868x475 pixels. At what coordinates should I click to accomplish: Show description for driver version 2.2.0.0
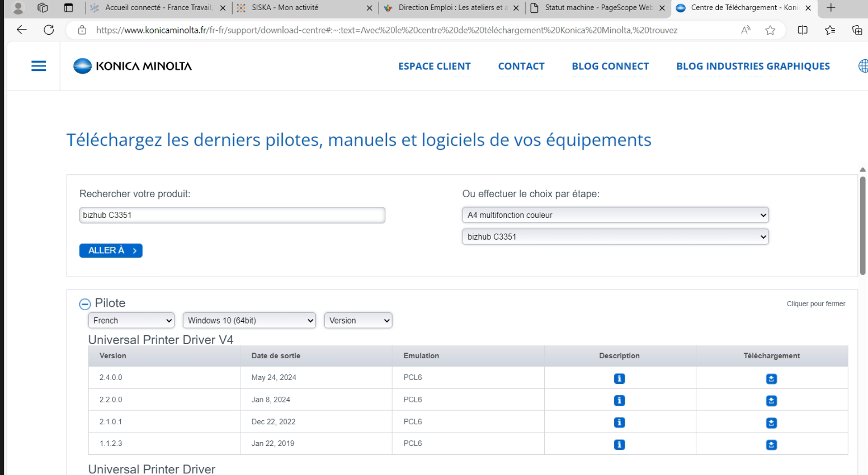[x=619, y=400]
